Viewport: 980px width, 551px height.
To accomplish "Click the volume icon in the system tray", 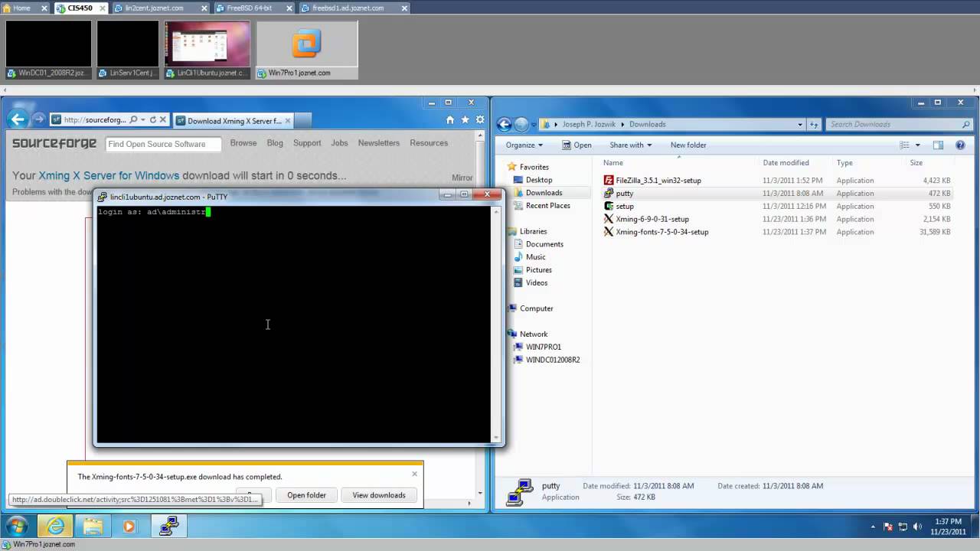I will [x=917, y=527].
